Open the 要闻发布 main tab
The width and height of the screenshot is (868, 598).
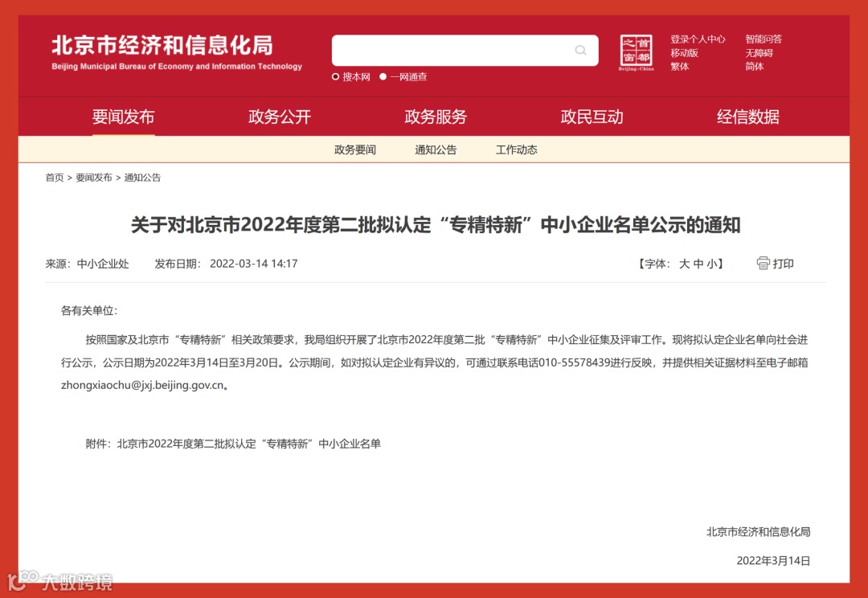[x=123, y=117]
